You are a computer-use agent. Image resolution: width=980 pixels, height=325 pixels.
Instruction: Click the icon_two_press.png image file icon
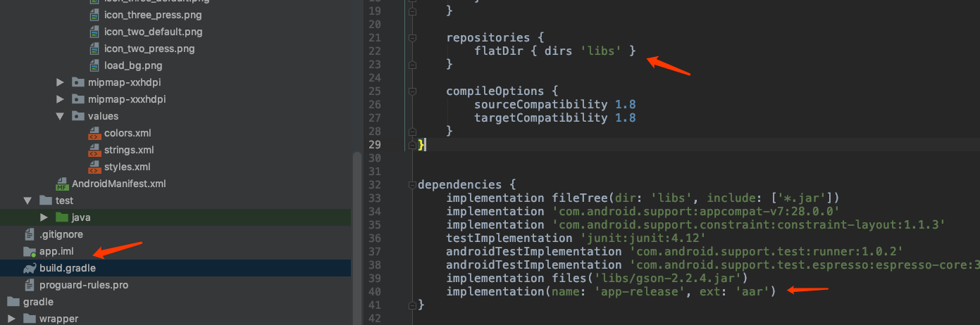(x=94, y=49)
